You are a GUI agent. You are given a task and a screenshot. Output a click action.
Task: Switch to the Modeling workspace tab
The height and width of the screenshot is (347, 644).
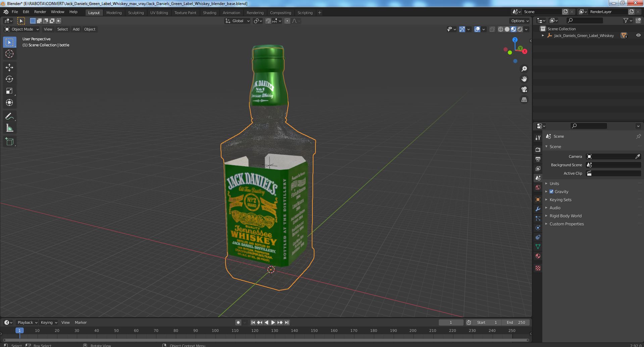[114, 13]
